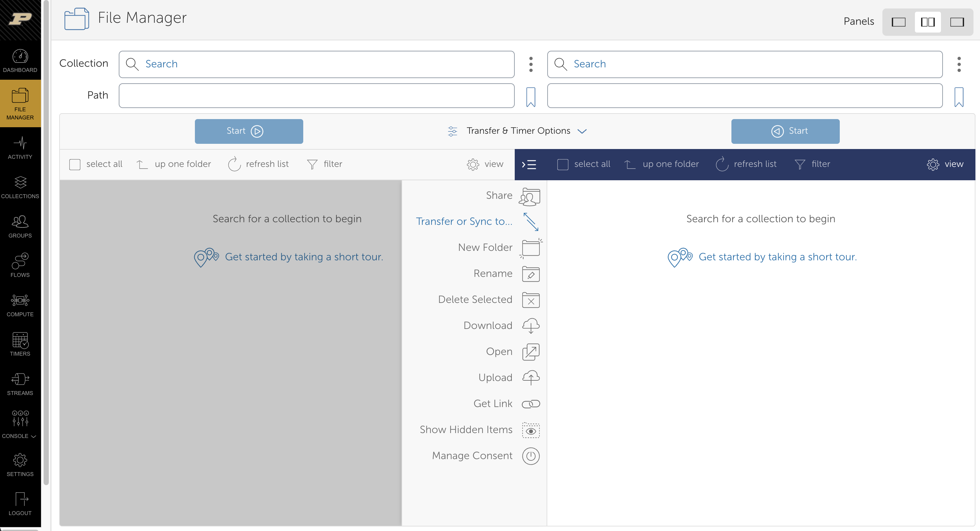Click the Open menu entry
The image size is (980, 531).
pyautogui.click(x=512, y=352)
